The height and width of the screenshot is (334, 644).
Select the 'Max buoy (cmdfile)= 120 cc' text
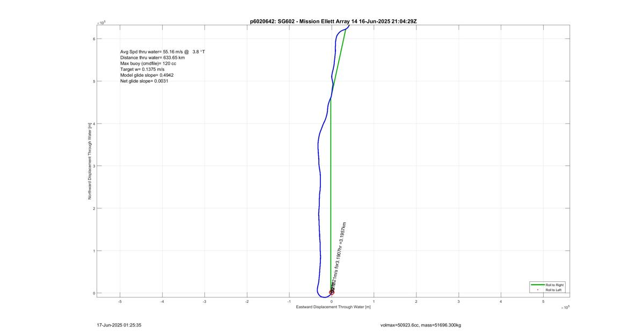pos(148,63)
